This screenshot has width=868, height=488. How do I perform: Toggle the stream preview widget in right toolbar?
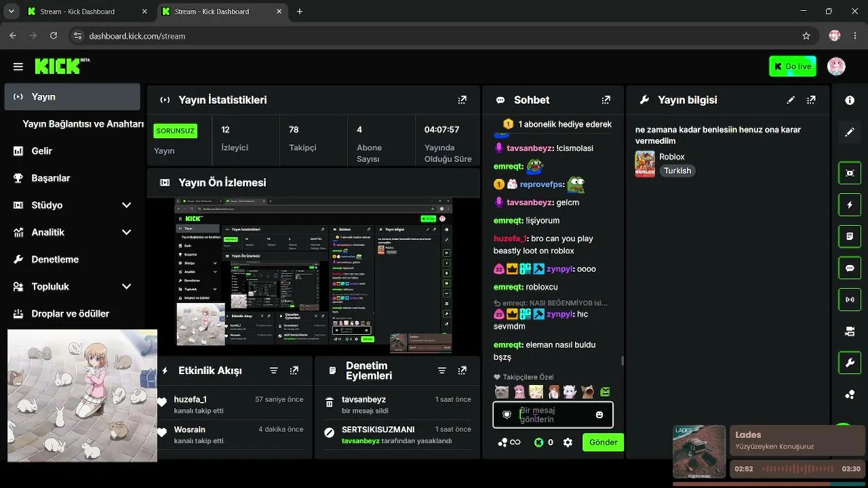850,173
